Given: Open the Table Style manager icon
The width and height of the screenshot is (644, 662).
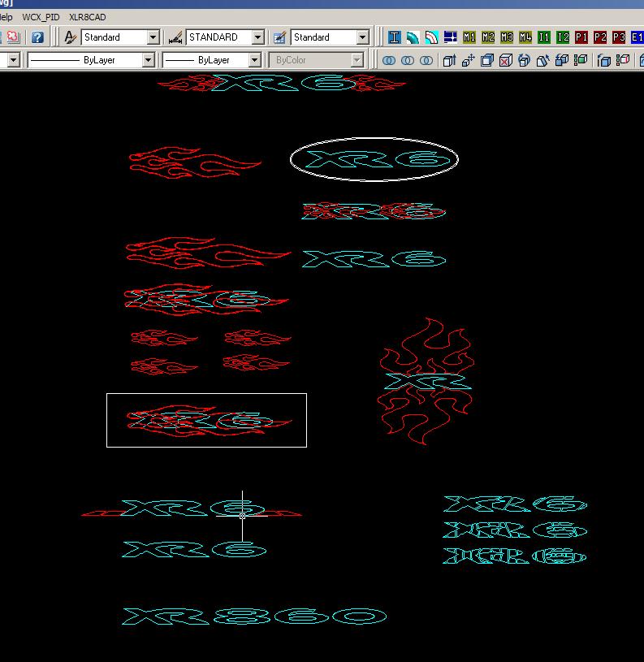Looking at the screenshot, I should point(279,37).
